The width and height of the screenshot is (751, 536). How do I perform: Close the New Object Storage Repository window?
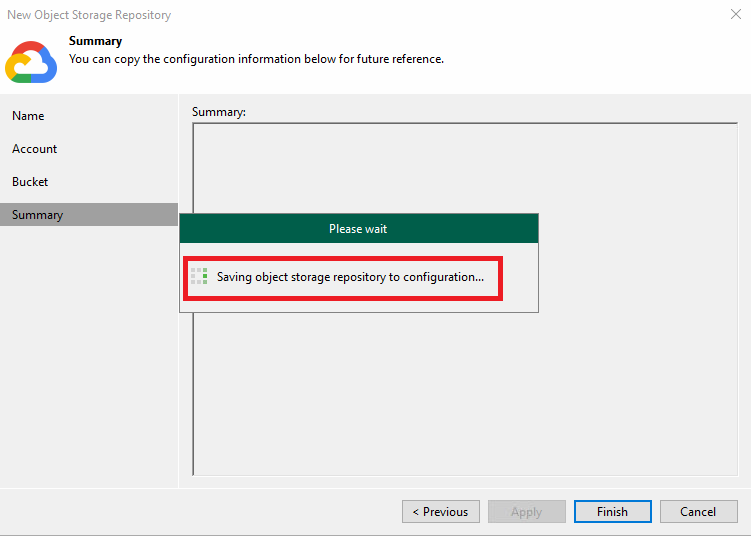(x=736, y=14)
